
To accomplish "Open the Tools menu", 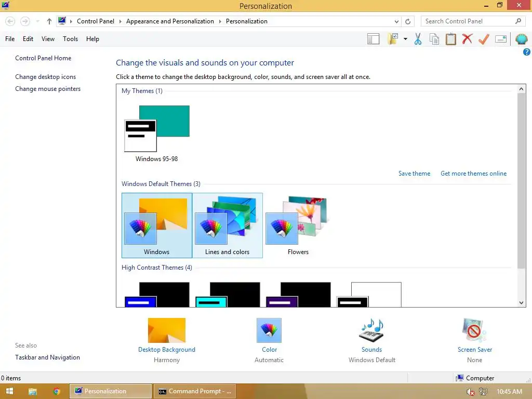I will tap(70, 38).
